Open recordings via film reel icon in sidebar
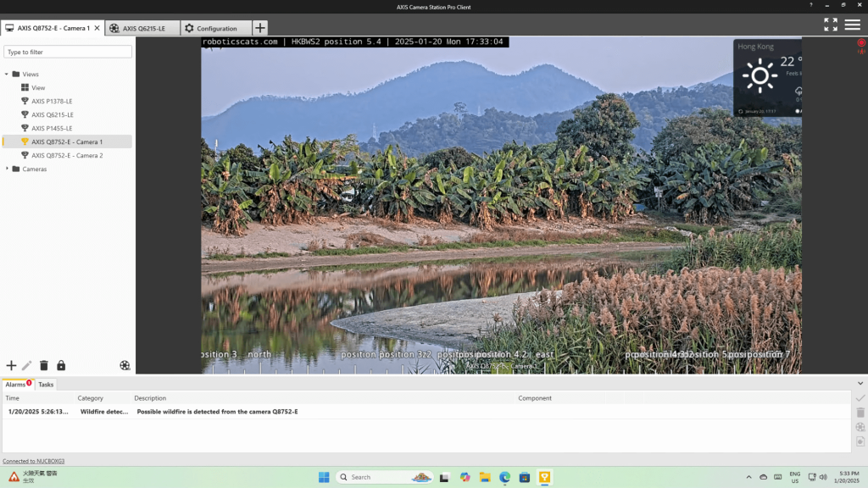 (x=125, y=365)
